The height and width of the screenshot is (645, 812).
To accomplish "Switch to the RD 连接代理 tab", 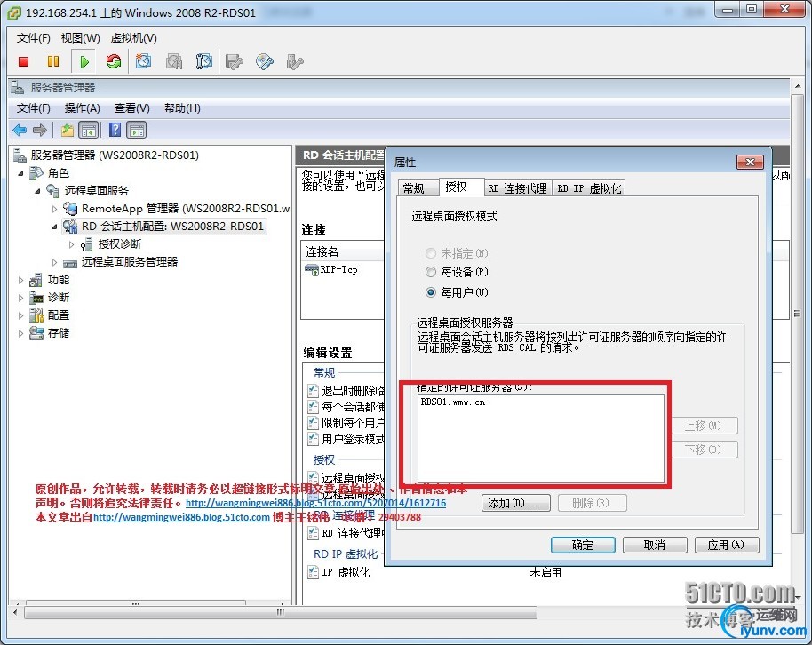I will coord(518,188).
